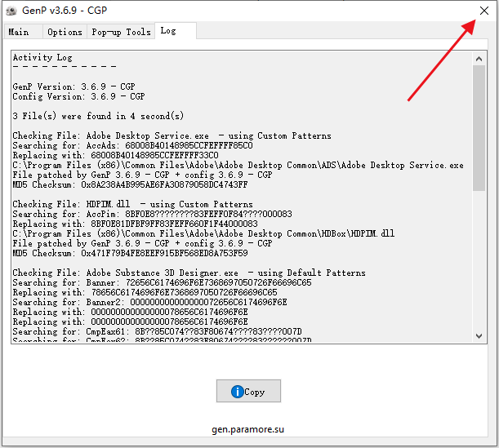The height and width of the screenshot is (448, 499).
Task: Click the GenP app icon in title bar
Action: [11, 11]
